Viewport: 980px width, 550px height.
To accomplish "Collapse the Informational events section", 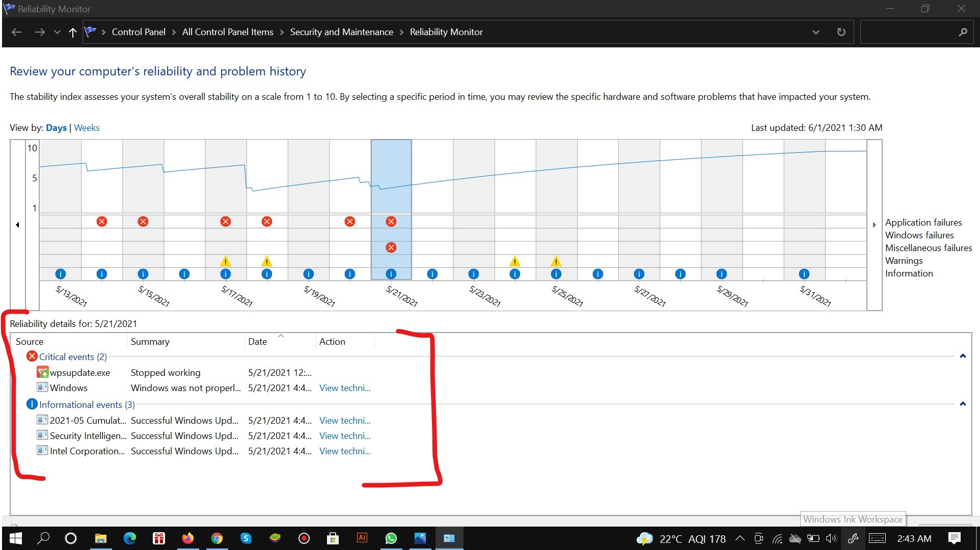I will click(963, 404).
